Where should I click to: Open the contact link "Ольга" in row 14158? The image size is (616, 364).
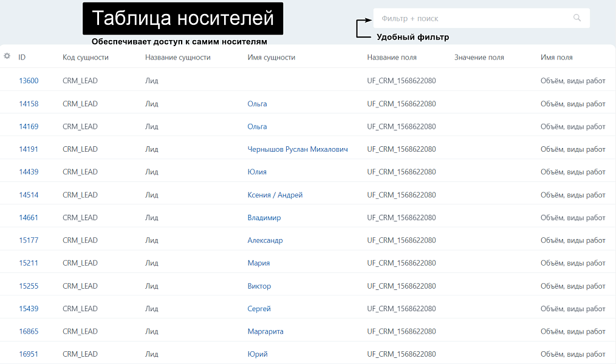click(x=257, y=103)
